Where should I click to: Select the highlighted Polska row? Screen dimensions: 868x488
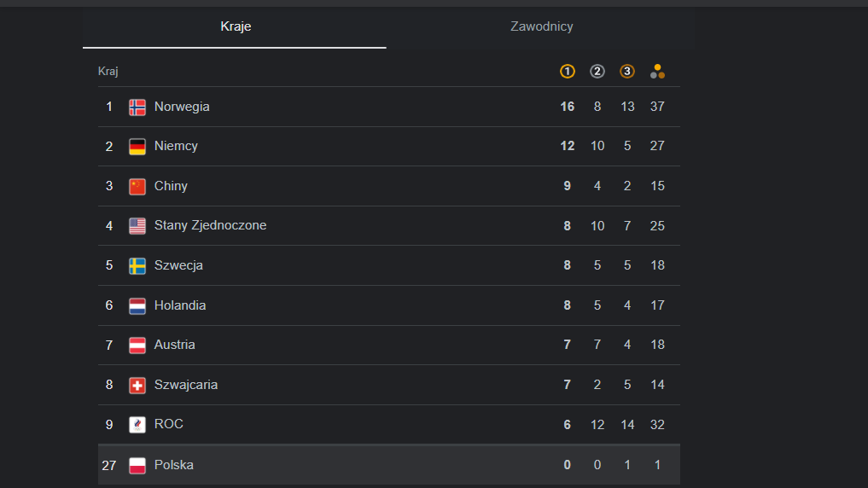pyautogui.click(x=388, y=465)
